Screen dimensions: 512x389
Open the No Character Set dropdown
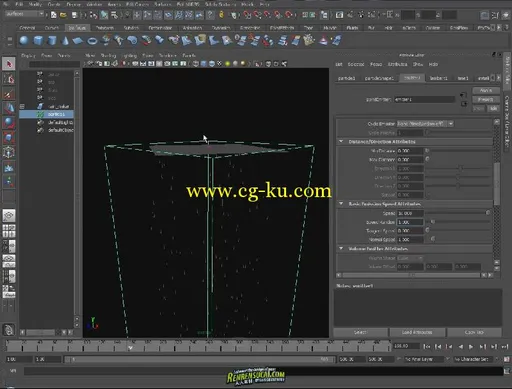click(473, 359)
